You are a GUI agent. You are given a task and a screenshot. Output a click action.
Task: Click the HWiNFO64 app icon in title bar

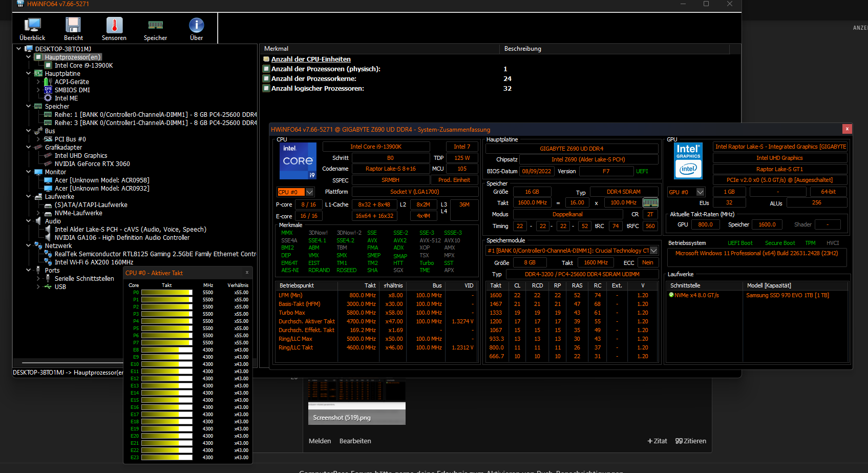click(20, 4)
